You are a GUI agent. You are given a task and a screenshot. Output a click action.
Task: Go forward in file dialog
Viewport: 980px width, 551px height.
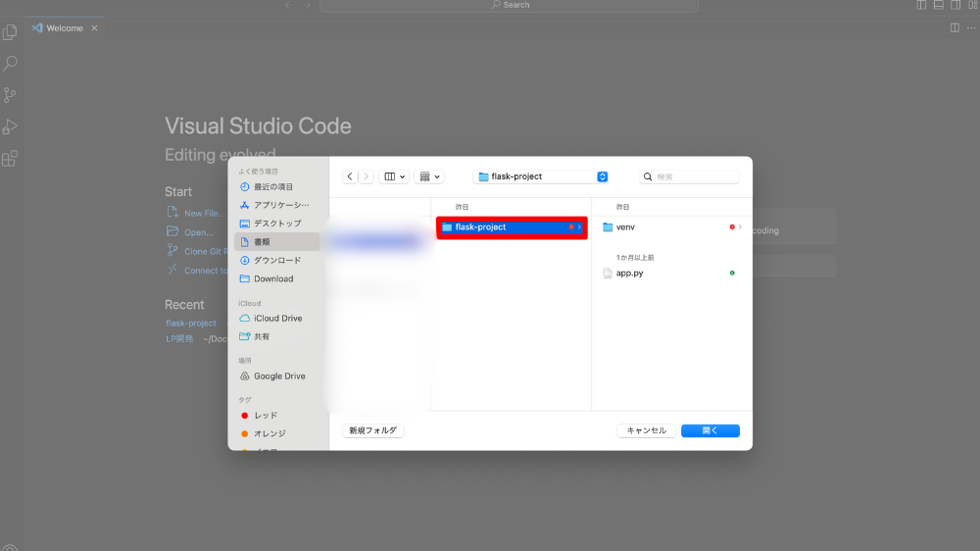367,177
